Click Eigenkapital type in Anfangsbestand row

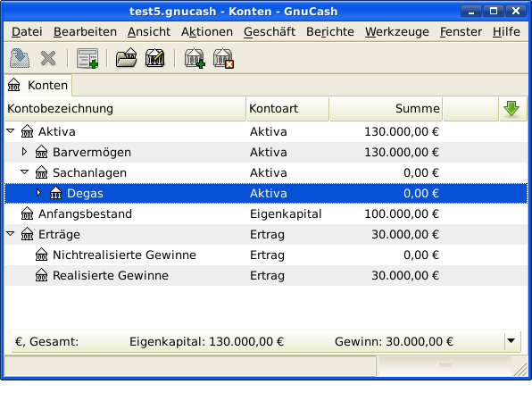click(286, 214)
